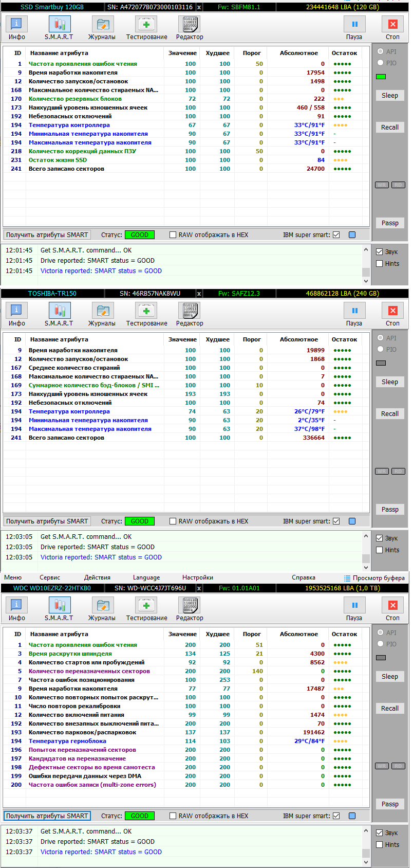The width and height of the screenshot is (413, 868).
Task: Open Журналы in SSD Smartbuy window
Action: (x=102, y=28)
